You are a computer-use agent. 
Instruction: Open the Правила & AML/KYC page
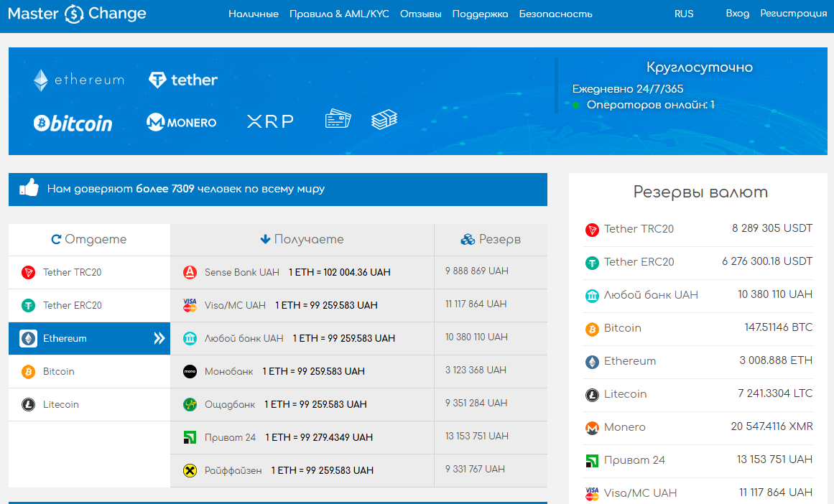339,14
